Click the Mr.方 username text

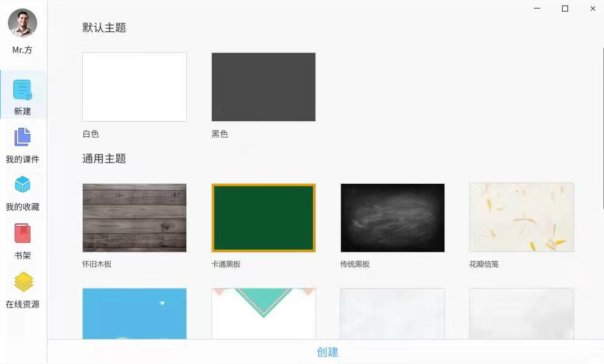[23, 50]
